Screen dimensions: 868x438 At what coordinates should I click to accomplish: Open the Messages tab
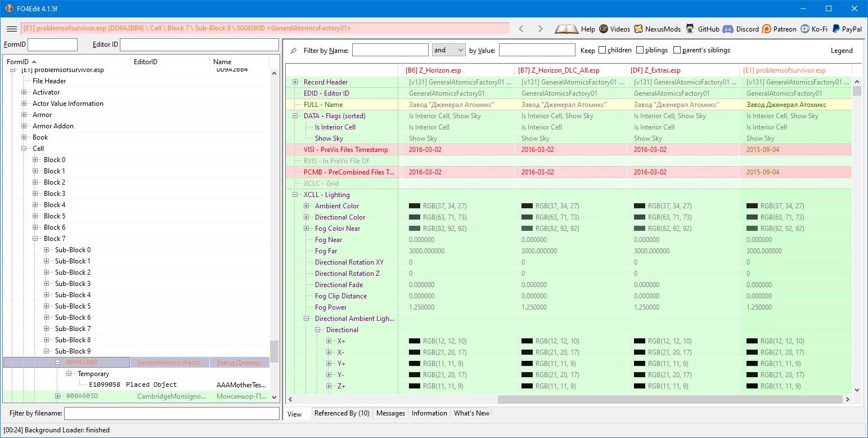390,413
